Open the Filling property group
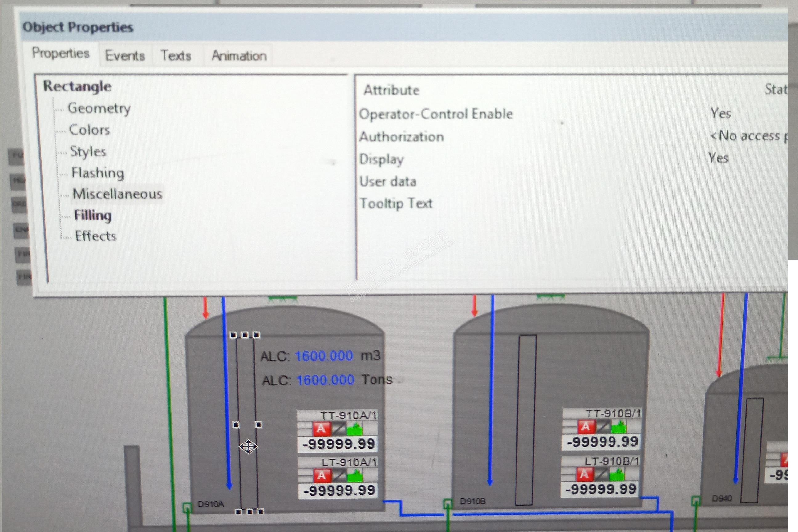 click(93, 215)
